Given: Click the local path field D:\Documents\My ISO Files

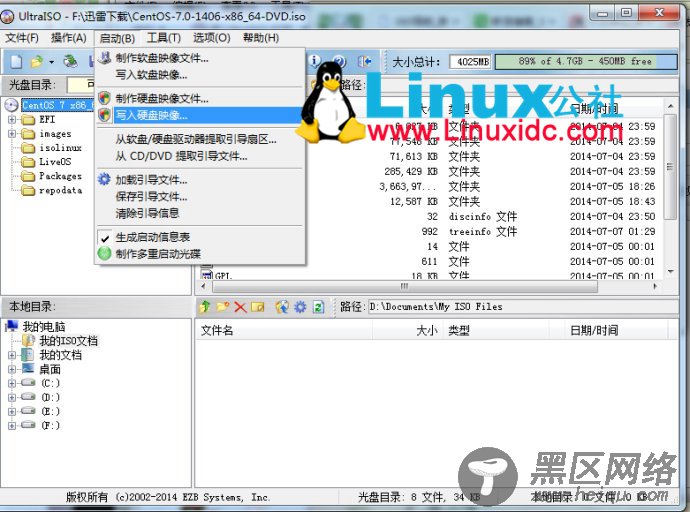Looking at the screenshot, I should 521,307.
